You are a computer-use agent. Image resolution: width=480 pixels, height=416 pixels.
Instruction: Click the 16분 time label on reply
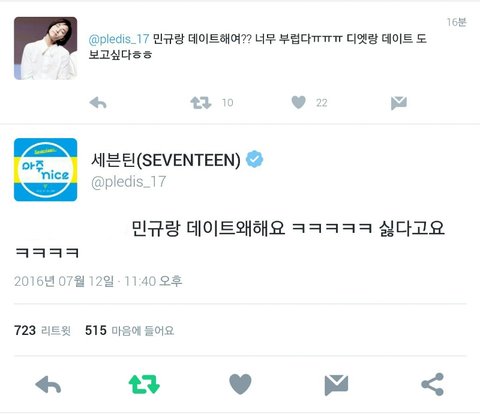pyautogui.click(x=456, y=22)
